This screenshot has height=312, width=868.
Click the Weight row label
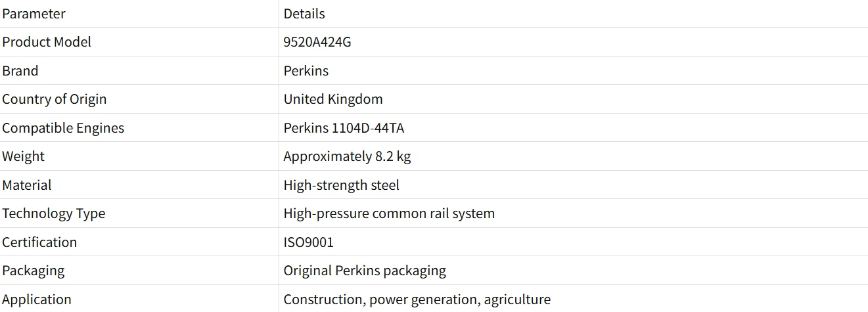24,156
